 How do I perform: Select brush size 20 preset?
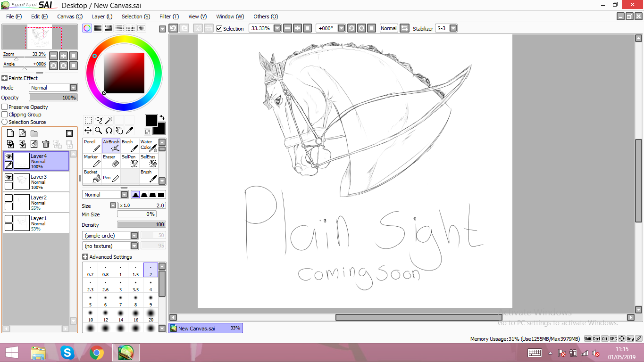pyautogui.click(x=151, y=315)
